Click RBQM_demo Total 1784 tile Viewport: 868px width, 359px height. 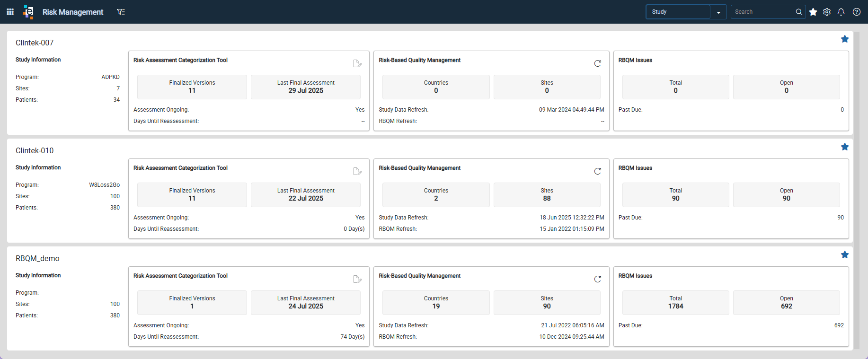coord(676,302)
